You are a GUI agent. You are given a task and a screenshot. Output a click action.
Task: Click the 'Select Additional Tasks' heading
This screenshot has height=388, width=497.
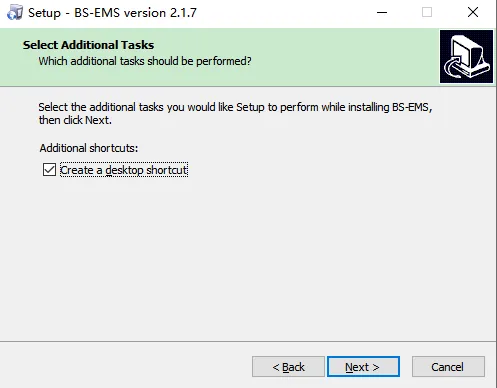89,45
